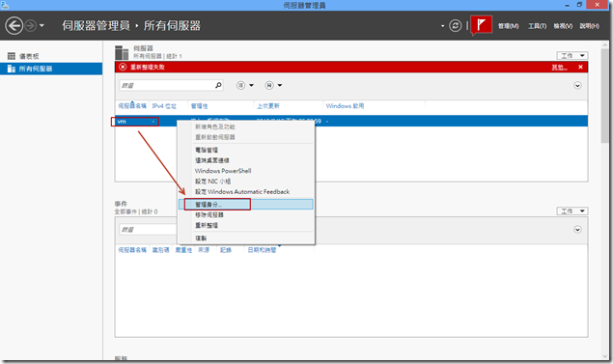Choose 移除伺服器 in the context menu
Screen dimensions: 613x364
(209, 215)
